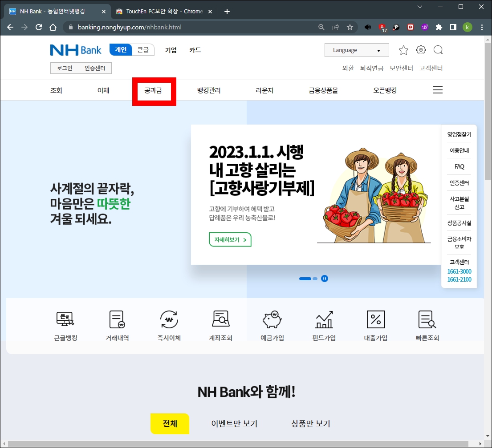Screen dimensions: 492x448
Task: Open the site search magnifier icon
Action: click(x=438, y=50)
